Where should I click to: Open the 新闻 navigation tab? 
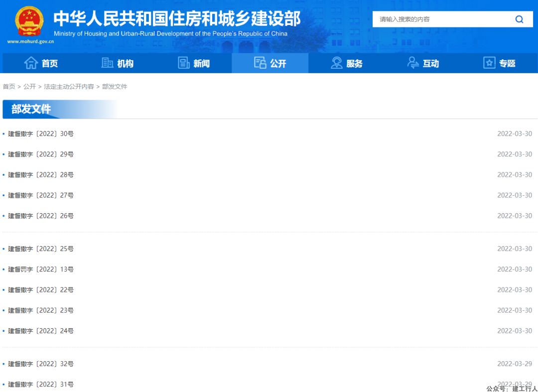[x=193, y=63]
